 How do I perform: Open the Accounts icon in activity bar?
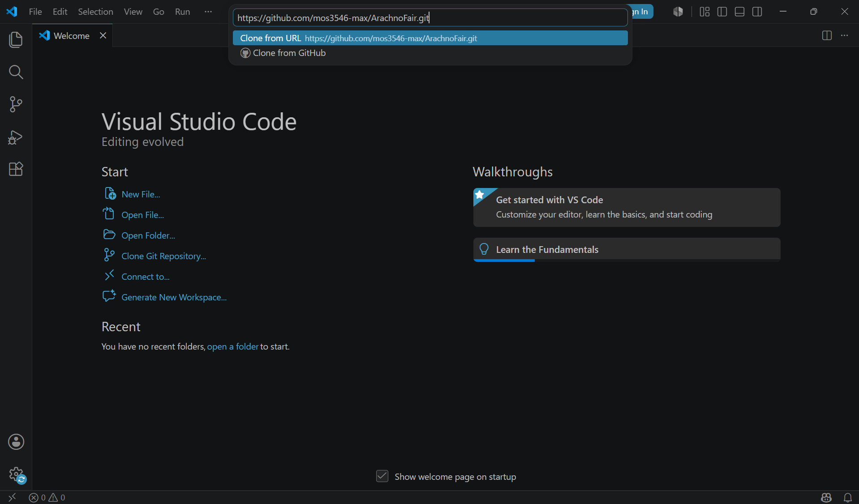[x=16, y=442]
